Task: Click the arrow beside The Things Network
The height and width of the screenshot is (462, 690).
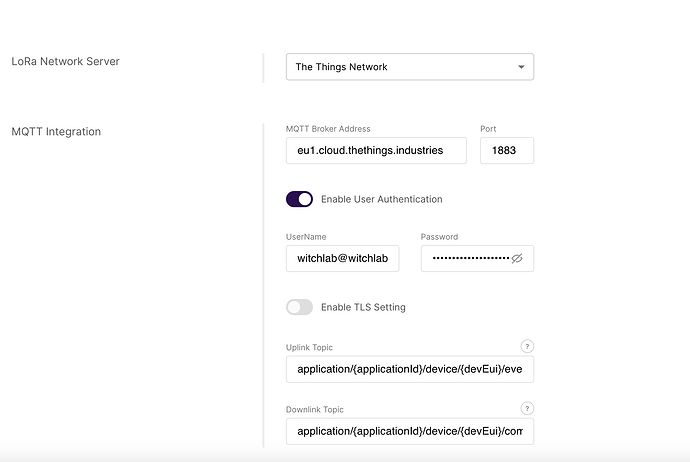Action: coord(521,67)
